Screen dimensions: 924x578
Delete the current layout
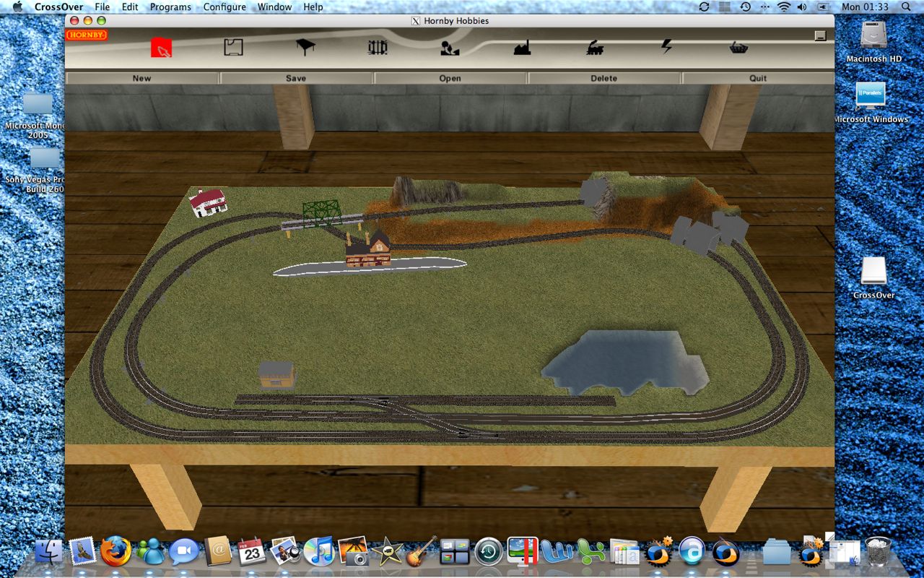point(603,78)
